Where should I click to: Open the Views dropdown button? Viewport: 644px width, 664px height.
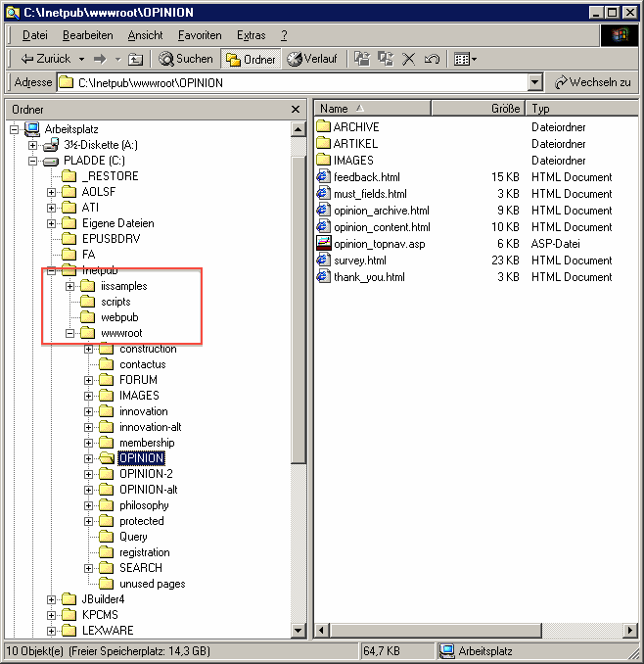point(465,60)
